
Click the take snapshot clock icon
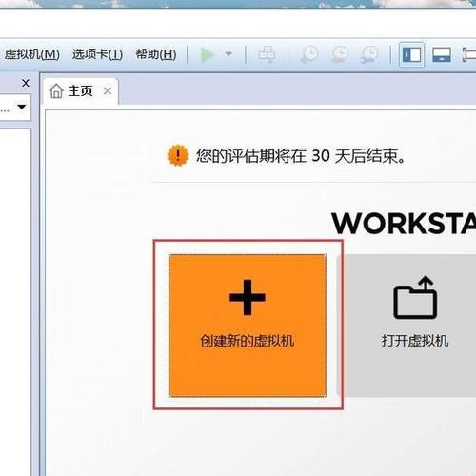tap(309, 54)
